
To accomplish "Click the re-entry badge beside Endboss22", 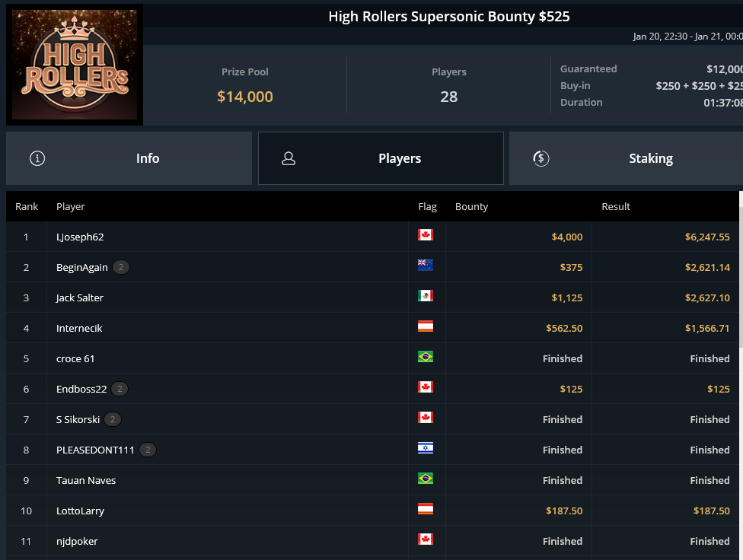I will [x=120, y=389].
